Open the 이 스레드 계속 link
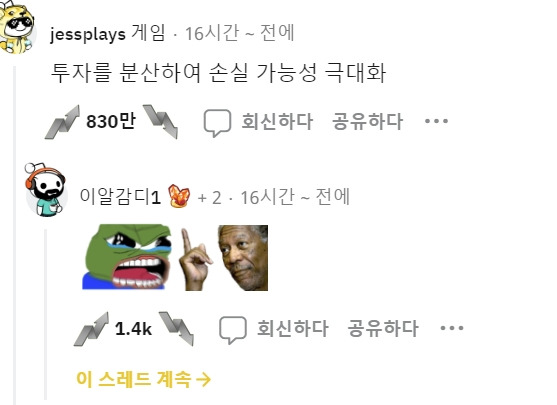 coord(144,379)
